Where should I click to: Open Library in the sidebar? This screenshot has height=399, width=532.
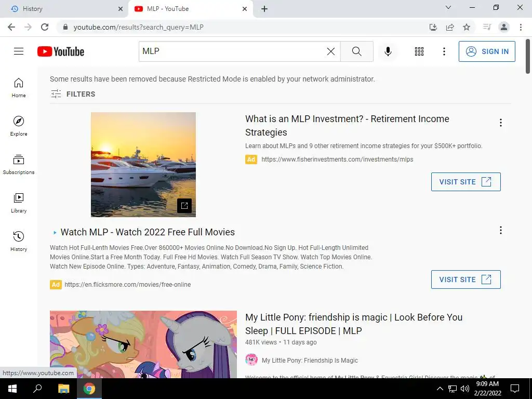(x=19, y=203)
